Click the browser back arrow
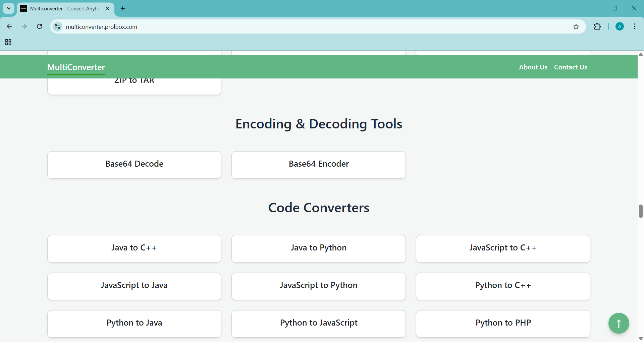The image size is (644, 342). 9,26
